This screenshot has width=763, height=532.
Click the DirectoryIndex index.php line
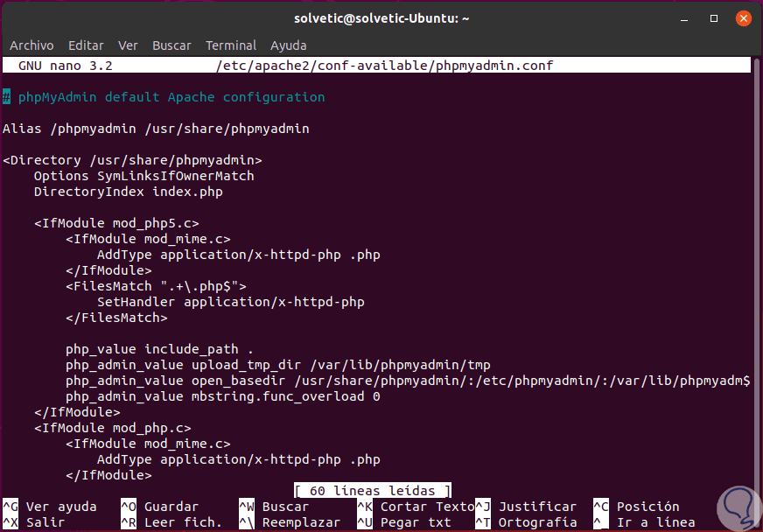pyautogui.click(x=129, y=192)
